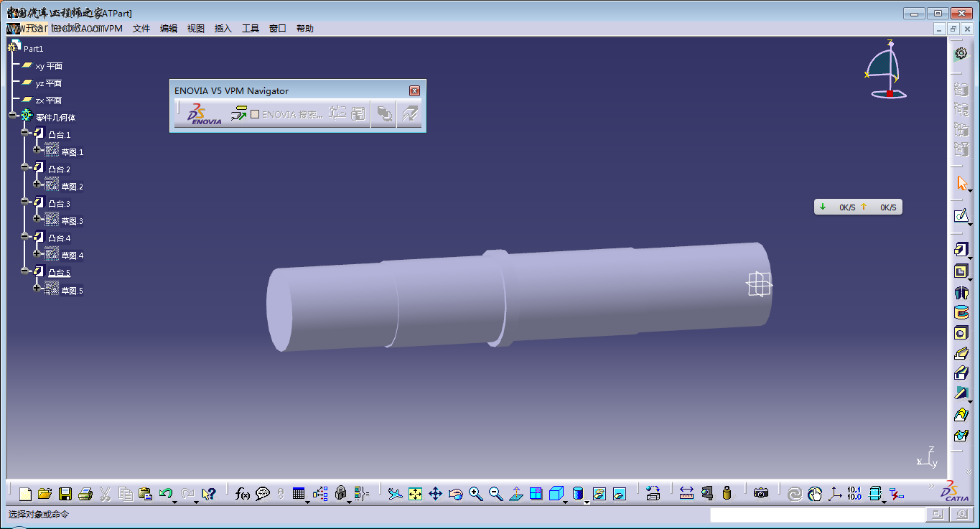Toggle the ENOVIA search checkbox
Viewport: 980px width, 529px height.
pos(255,115)
